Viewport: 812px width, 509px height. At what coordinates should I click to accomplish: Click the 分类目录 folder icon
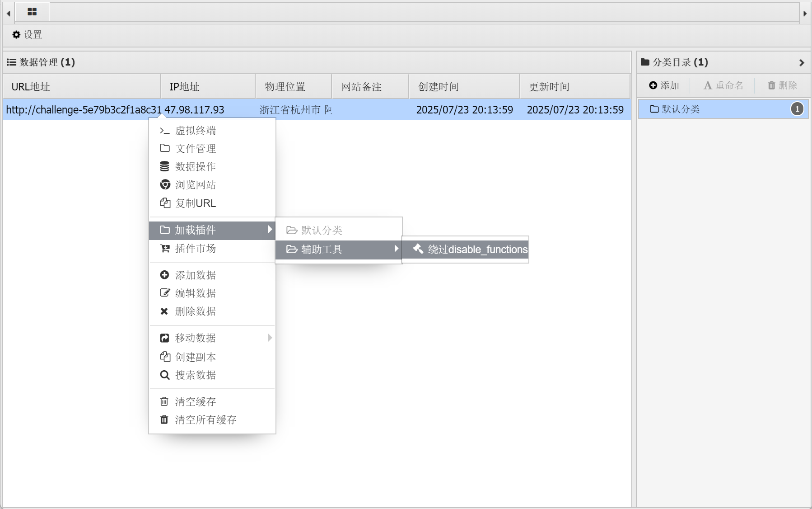[645, 62]
